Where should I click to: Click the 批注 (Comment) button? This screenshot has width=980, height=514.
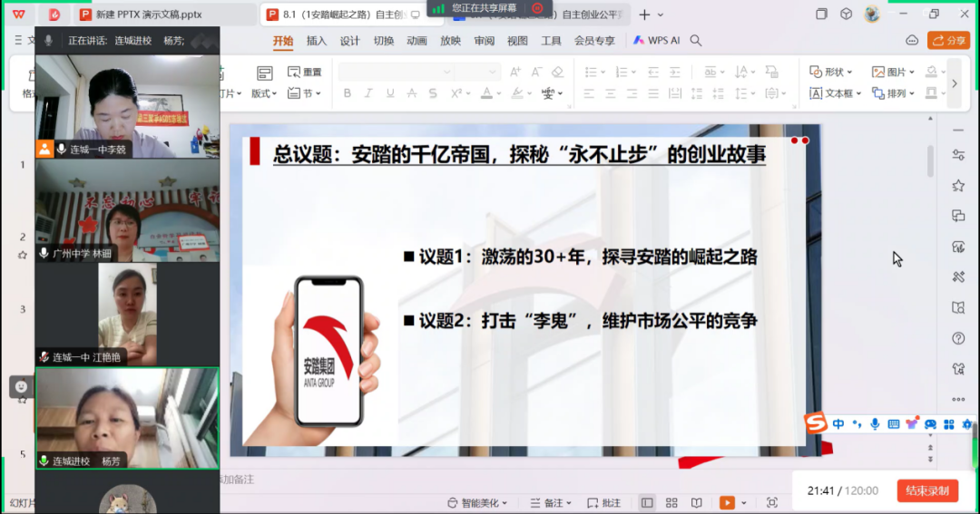pos(603,503)
